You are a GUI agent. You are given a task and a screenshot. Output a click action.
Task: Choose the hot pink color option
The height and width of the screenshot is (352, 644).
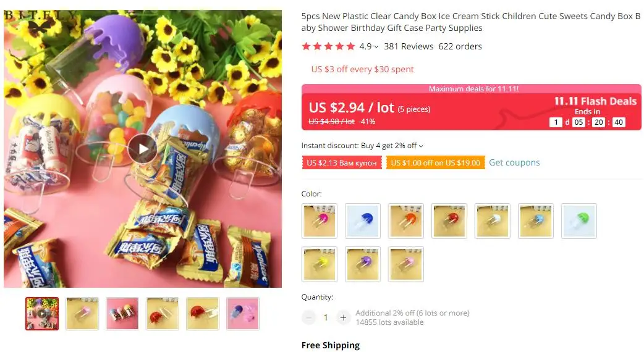[320, 220]
